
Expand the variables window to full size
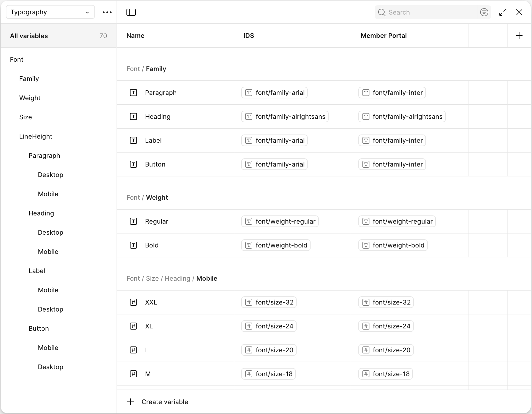point(503,12)
